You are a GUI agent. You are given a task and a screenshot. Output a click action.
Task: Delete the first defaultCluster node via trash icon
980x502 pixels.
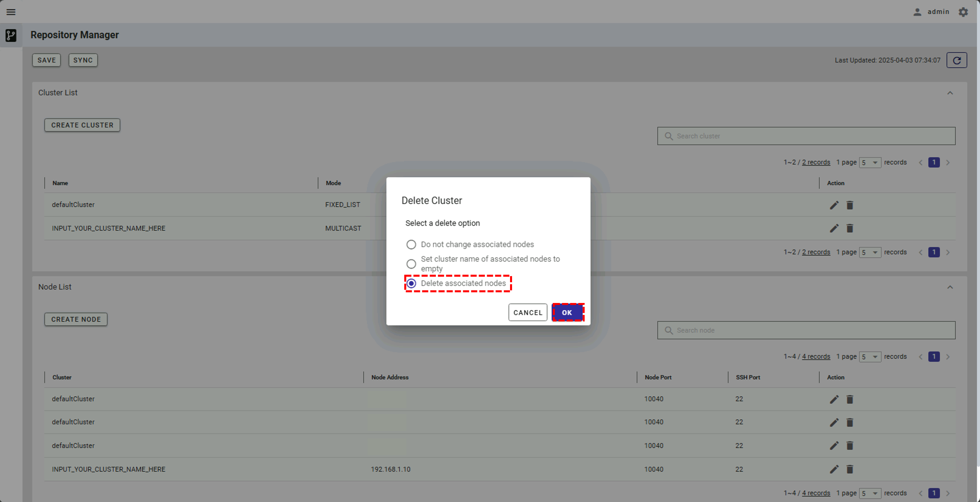pos(849,399)
